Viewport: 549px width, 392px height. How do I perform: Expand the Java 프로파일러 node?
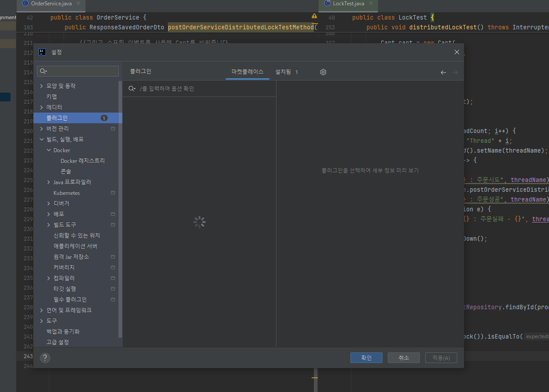pos(49,182)
